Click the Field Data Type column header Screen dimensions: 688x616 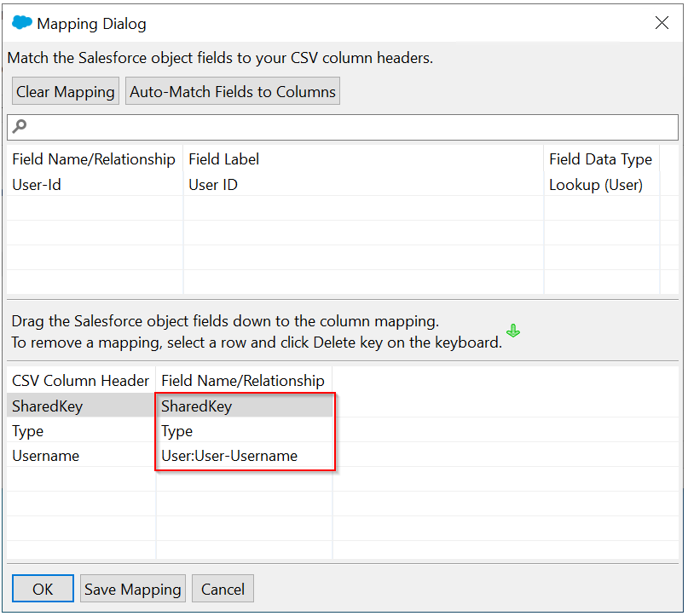click(x=600, y=159)
